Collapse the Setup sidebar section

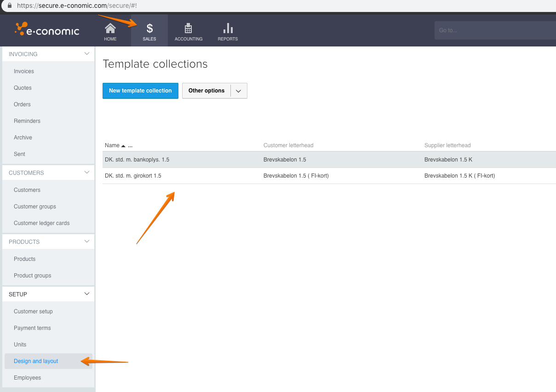pos(86,294)
